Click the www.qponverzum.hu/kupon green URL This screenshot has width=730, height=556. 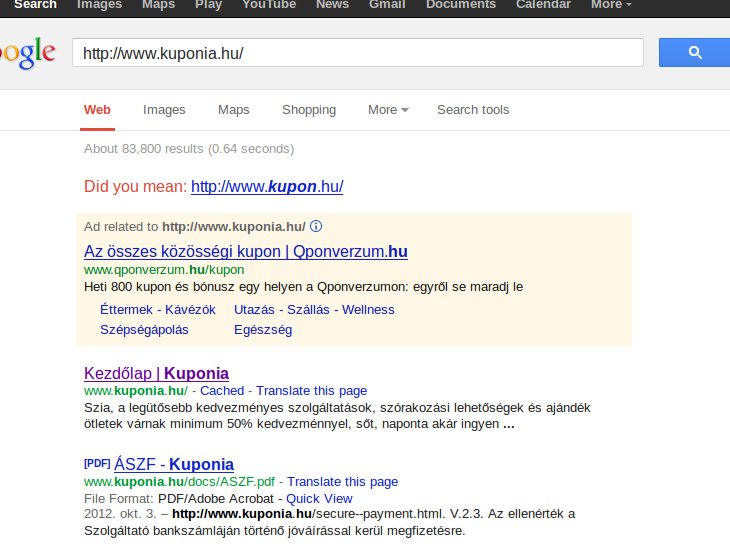point(164,270)
